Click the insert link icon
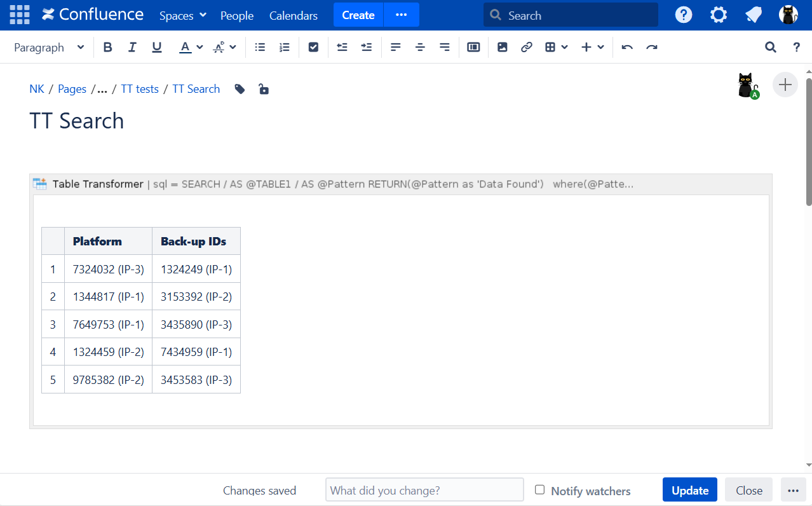 tap(526, 47)
